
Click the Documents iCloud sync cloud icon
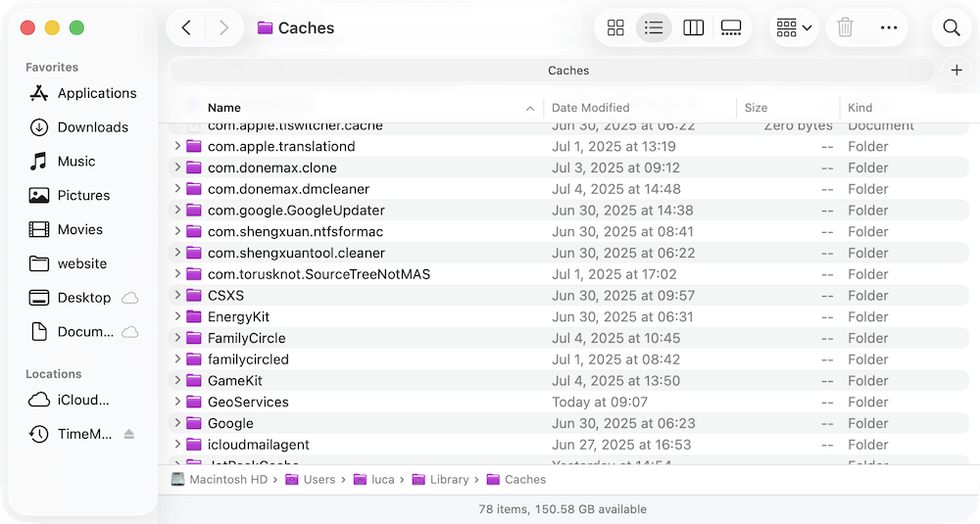click(129, 332)
